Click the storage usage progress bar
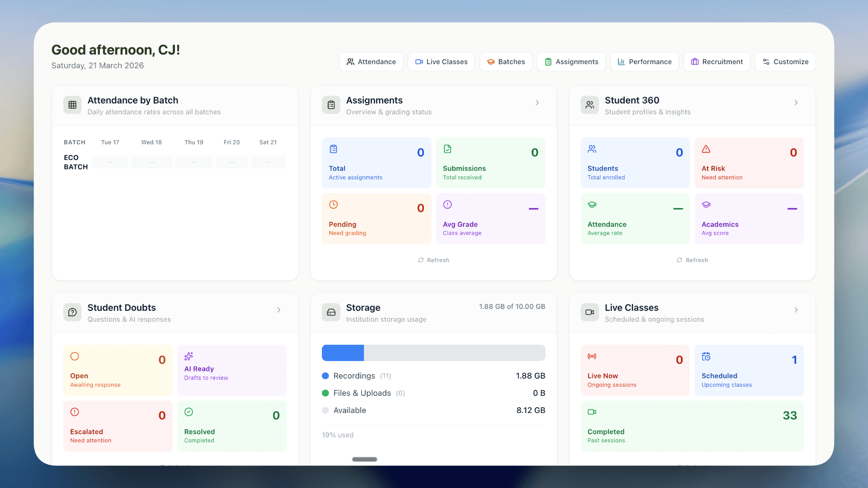 coord(433,353)
